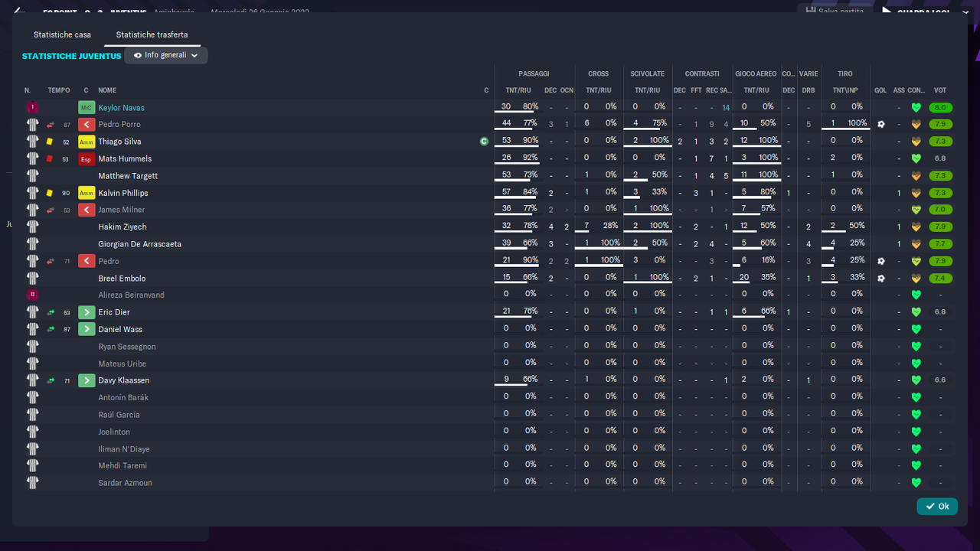The width and height of the screenshot is (980, 551).
Task: Click Kalvin Phillips' 84% pass completion value
Action: [x=531, y=191]
